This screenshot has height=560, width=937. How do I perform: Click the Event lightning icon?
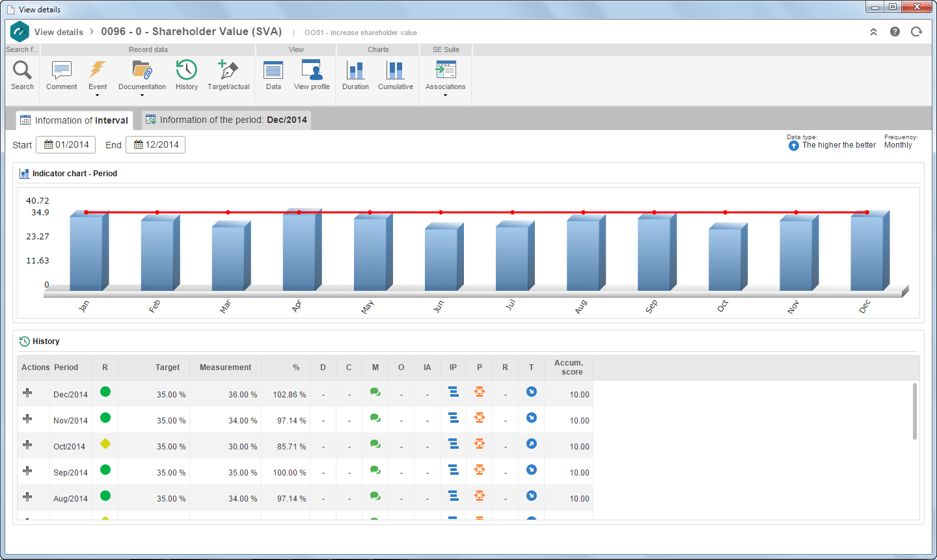[98, 70]
